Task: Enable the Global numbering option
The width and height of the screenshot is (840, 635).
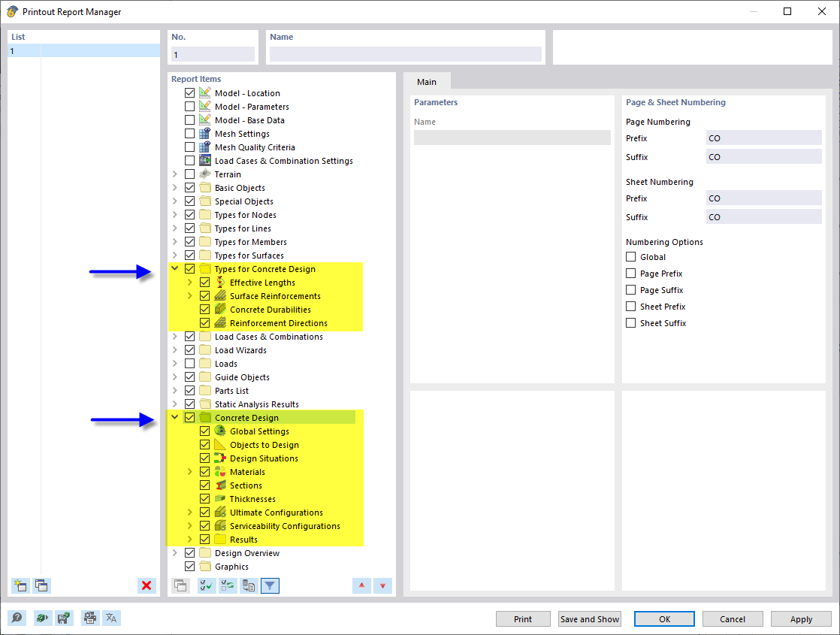Action: pyautogui.click(x=630, y=256)
